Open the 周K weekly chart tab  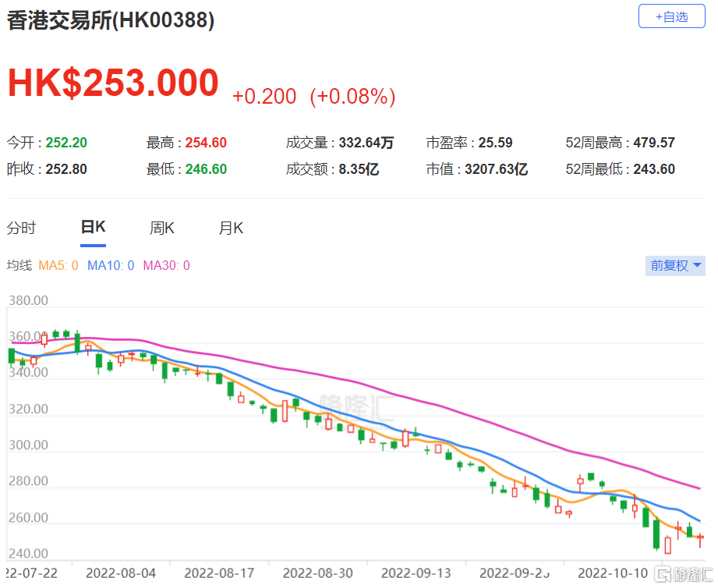(161, 228)
